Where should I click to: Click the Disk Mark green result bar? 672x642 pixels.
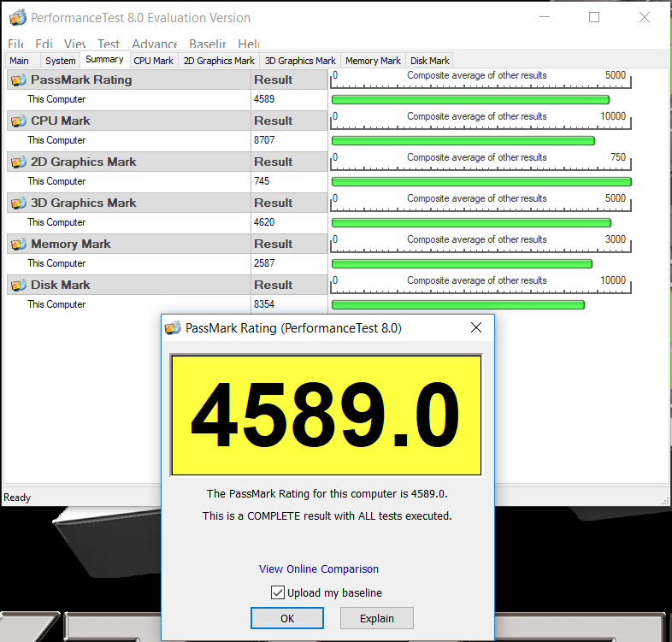[x=458, y=304]
